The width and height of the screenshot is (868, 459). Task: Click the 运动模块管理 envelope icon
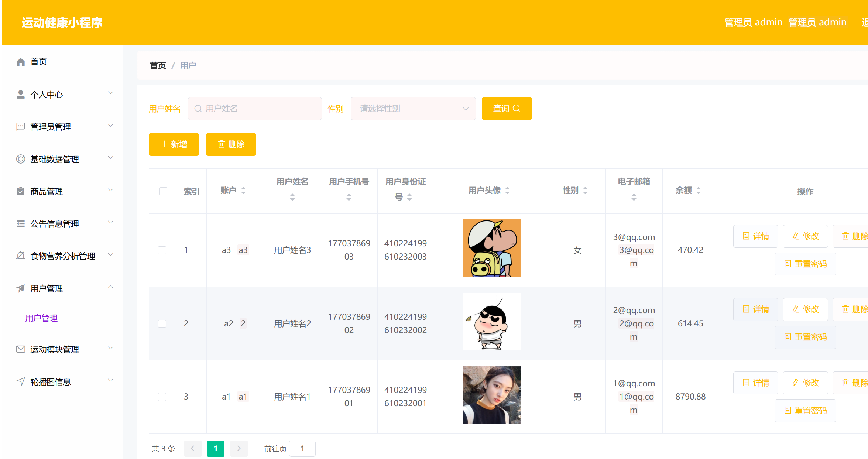21,349
